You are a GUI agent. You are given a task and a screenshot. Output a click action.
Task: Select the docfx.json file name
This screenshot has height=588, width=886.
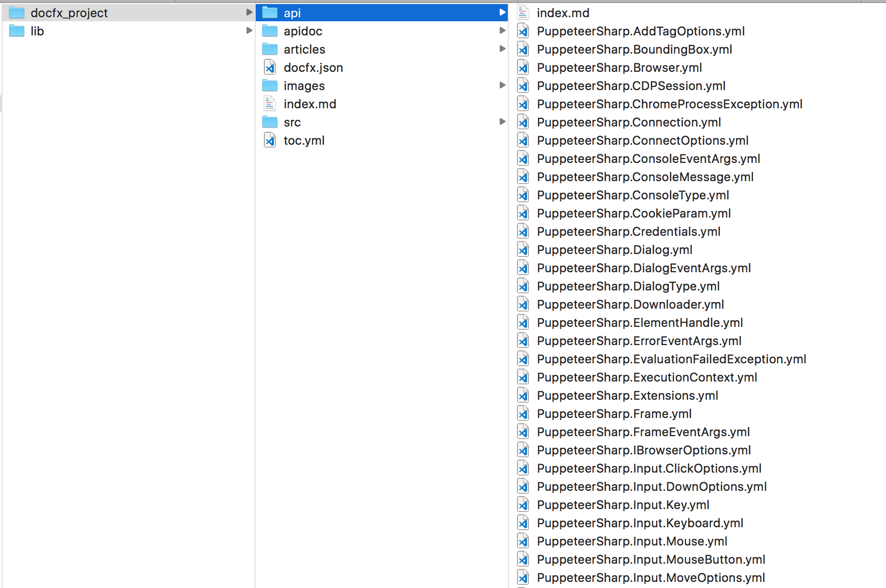tap(313, 68)
